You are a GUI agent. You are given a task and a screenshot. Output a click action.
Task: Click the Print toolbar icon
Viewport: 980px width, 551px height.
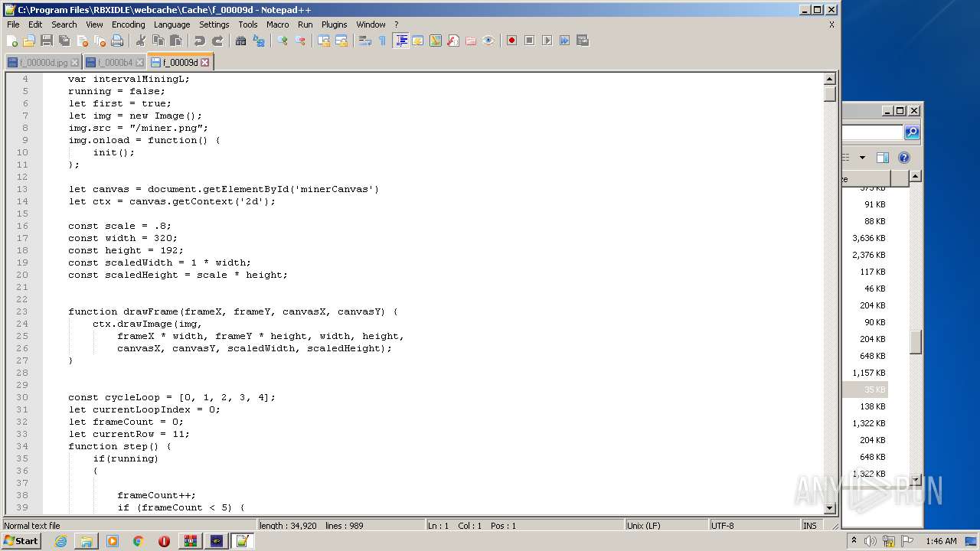coord(117,41)
